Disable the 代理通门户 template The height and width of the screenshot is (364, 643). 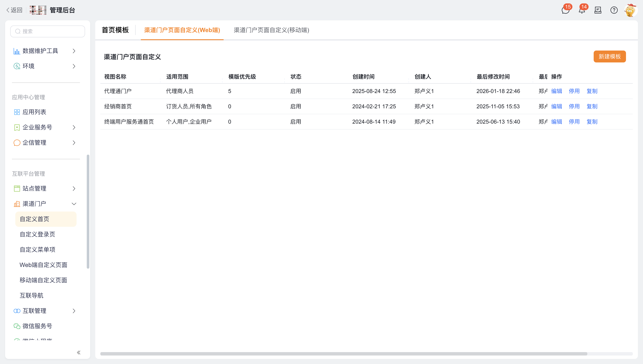[574, 91]
